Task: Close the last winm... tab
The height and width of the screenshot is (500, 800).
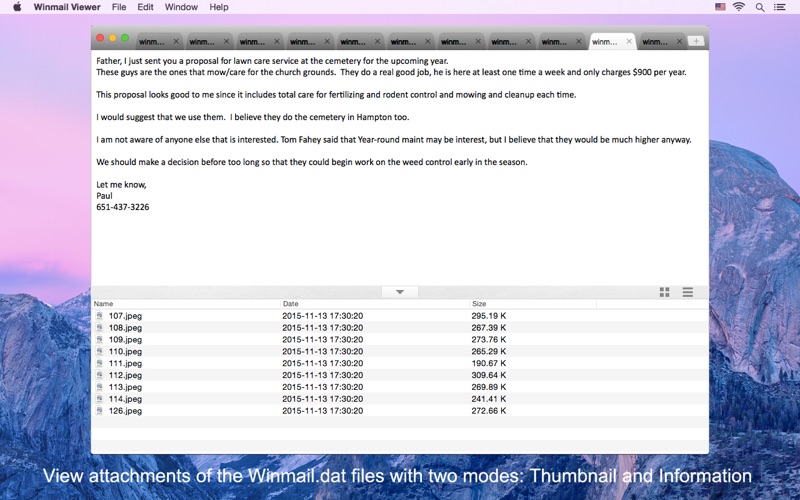Action: coord(679,41)
